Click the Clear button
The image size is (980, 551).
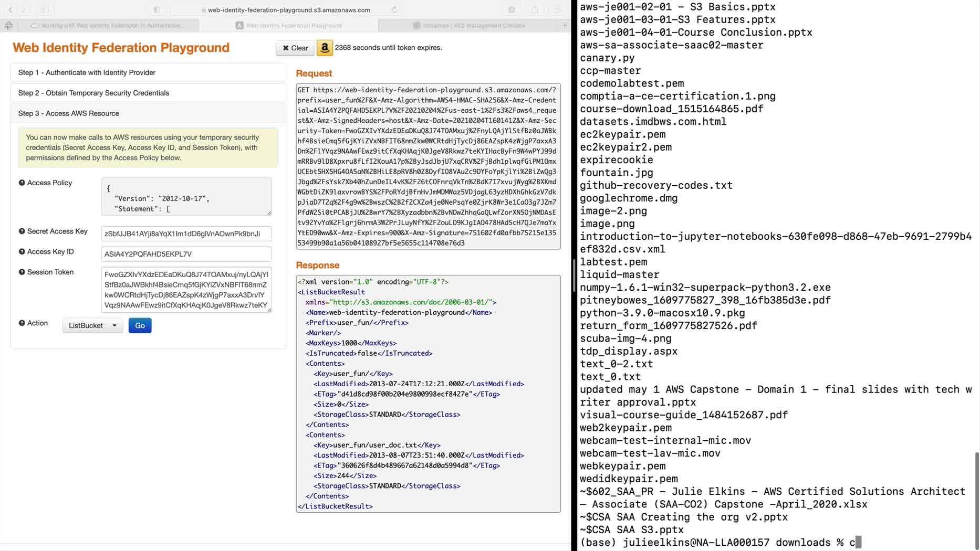pos(295,48)
